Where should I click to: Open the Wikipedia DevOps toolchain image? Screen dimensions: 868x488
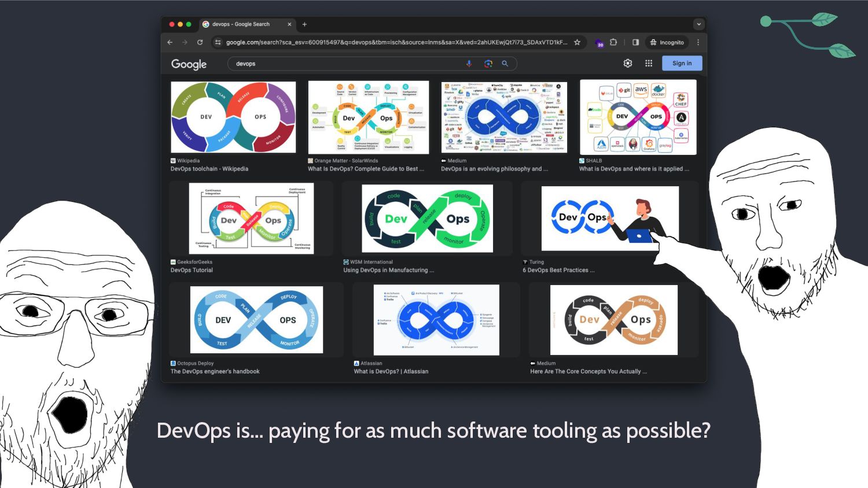(x=233, y=117)
